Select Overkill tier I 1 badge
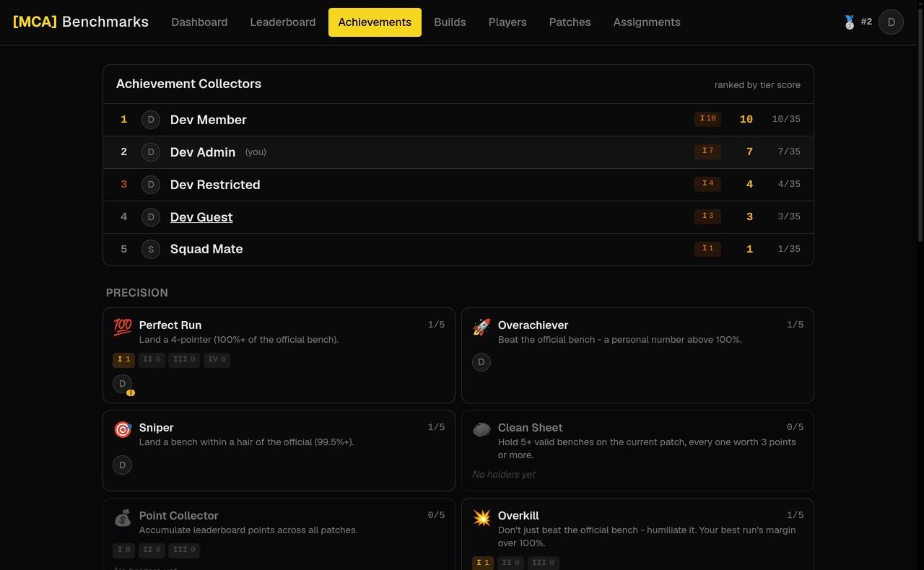The width and height of the screenshot is (924, 570). click(483, 563)
